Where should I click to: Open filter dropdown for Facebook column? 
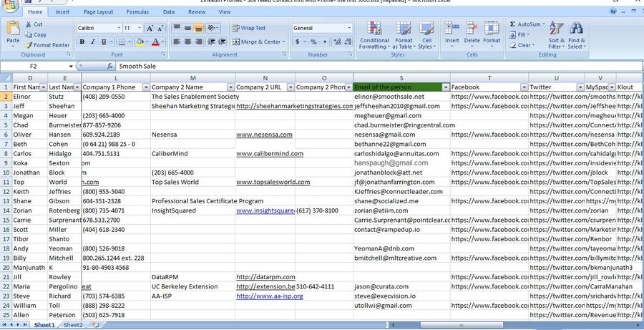(524, 87)
